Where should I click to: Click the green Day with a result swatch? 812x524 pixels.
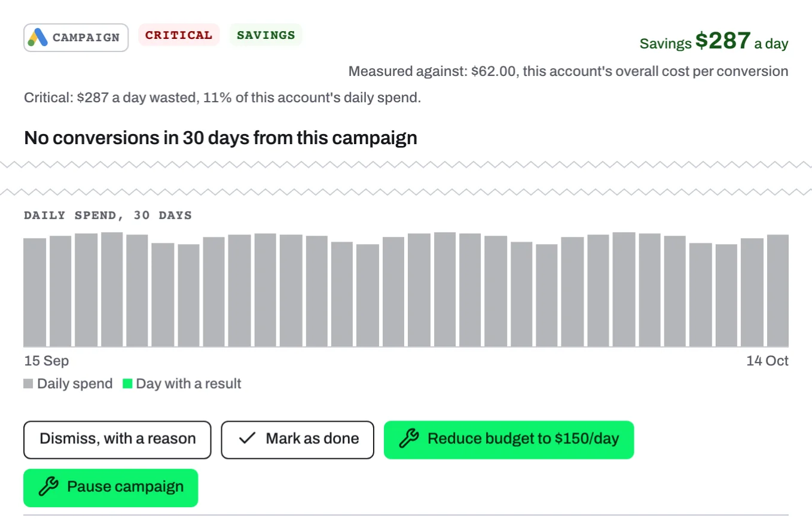127,384
